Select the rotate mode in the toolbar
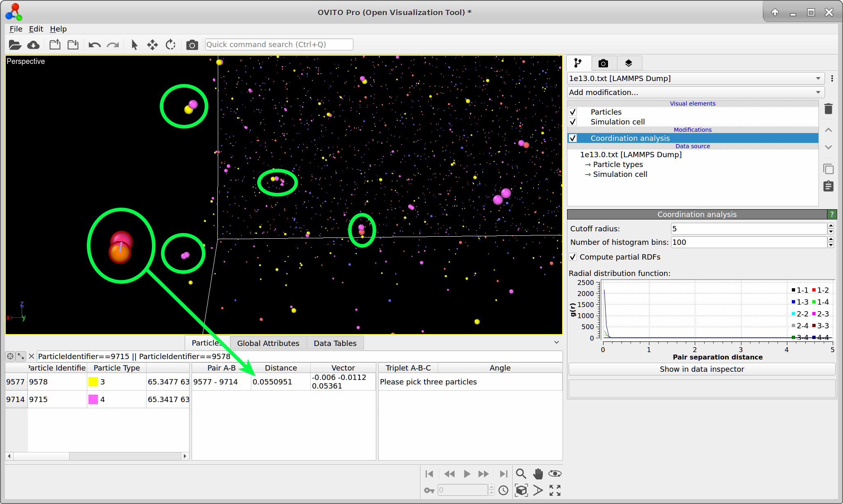843x504 pixels. pyautogui.click(x=170, y=45)
